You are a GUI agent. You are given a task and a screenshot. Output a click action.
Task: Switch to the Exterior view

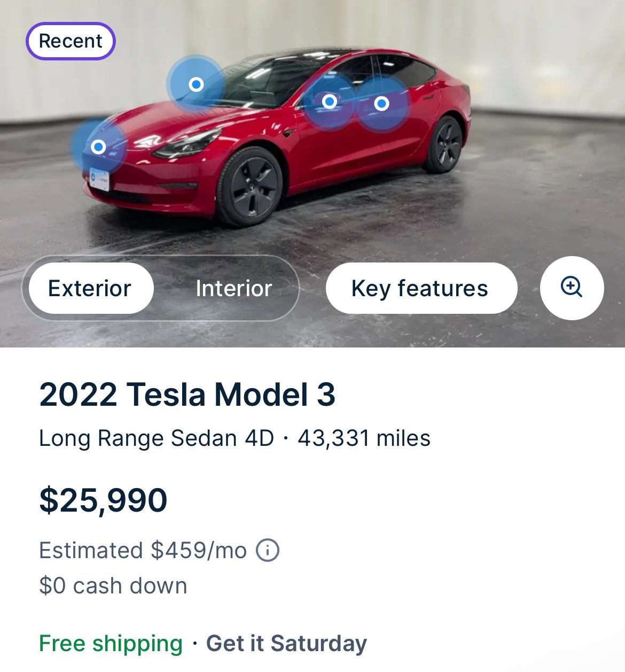[90, 288]
